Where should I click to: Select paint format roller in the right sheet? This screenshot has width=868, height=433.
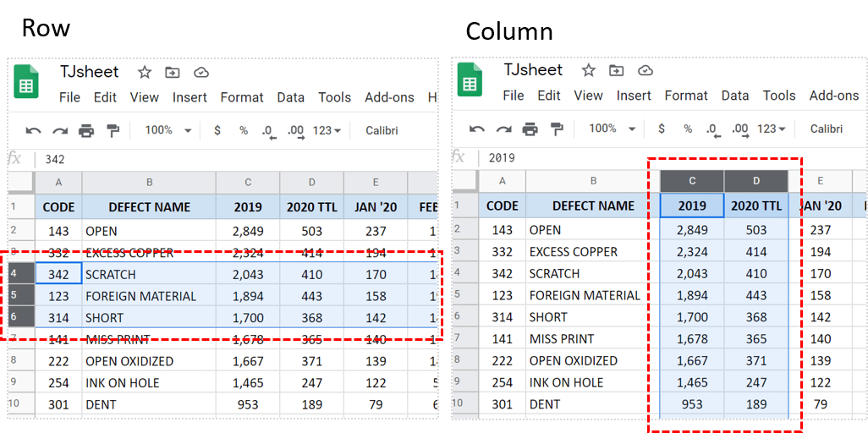click(x=557, y=129)
